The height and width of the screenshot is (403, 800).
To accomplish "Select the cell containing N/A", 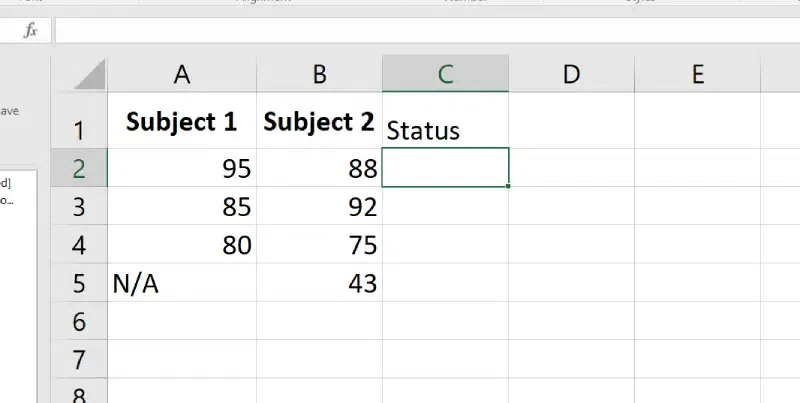I will (x=181, y=284).
